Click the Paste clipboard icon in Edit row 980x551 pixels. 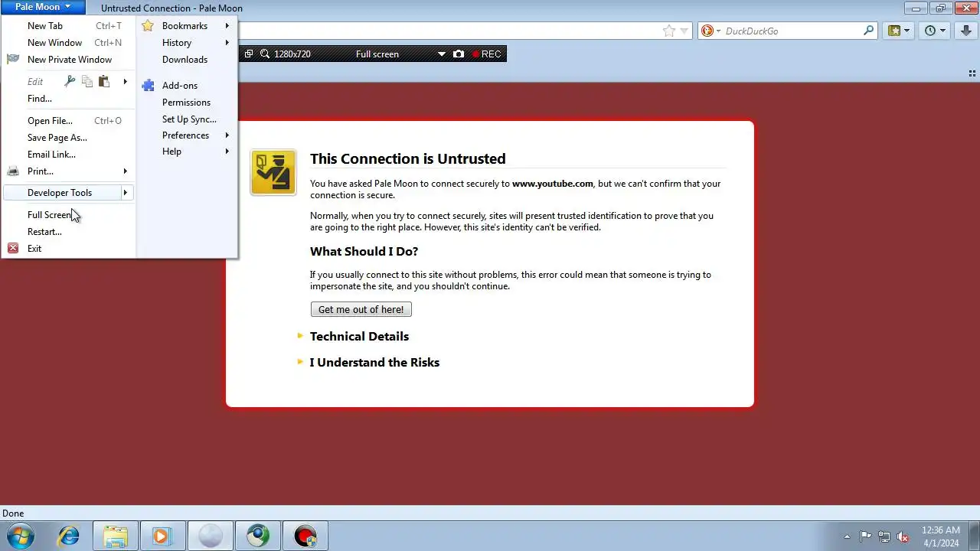point(104,81)
